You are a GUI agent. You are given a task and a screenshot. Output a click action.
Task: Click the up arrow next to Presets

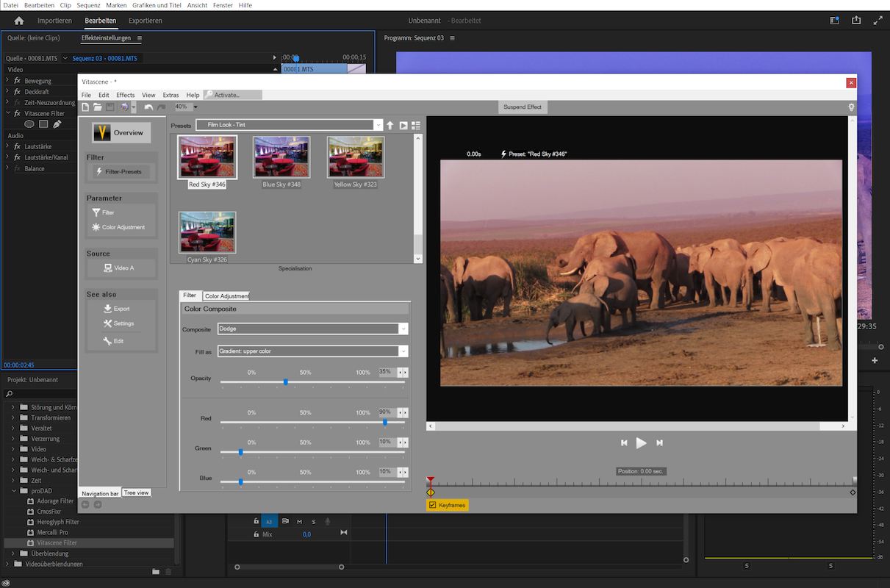click(x=390, y=126)
